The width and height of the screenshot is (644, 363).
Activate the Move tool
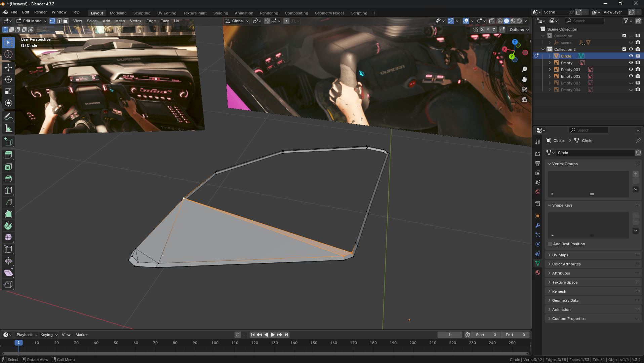8,68
